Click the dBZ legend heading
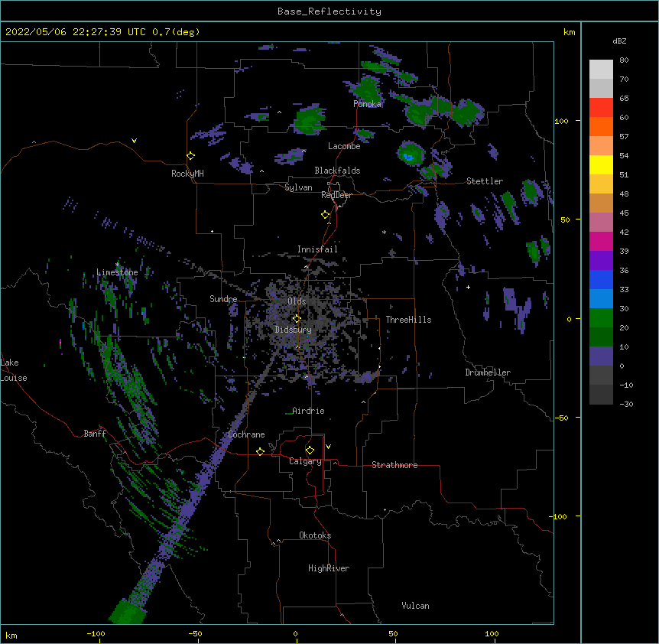659x644 pixels. pyautogui.click(x=619, y=41)
